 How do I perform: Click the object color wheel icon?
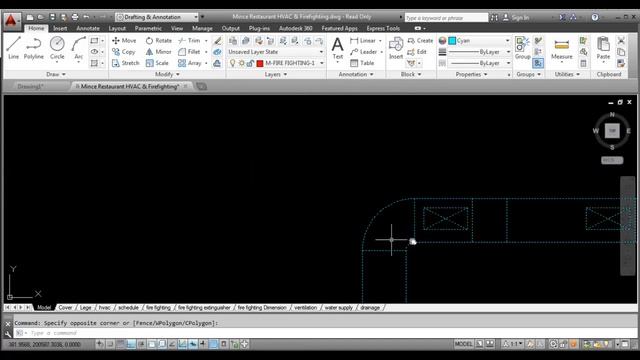pos(442,40)
